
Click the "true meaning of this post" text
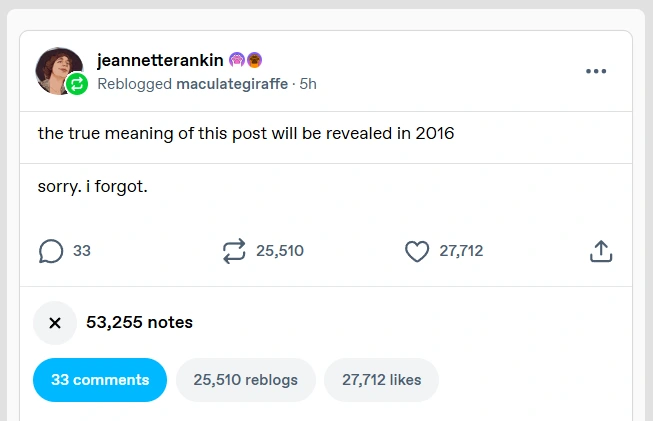click(246, 133)
